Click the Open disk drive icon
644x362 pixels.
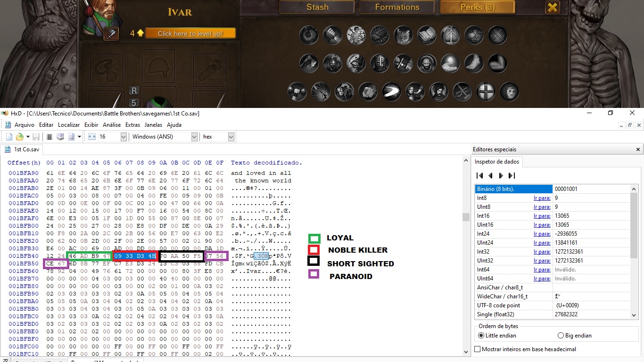point(60,137)
